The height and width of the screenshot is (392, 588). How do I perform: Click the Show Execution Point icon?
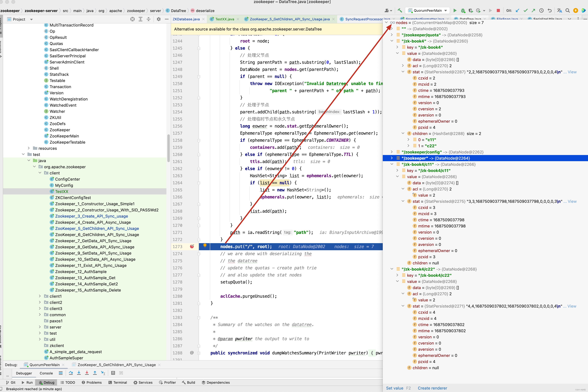(x=61, y=373)
